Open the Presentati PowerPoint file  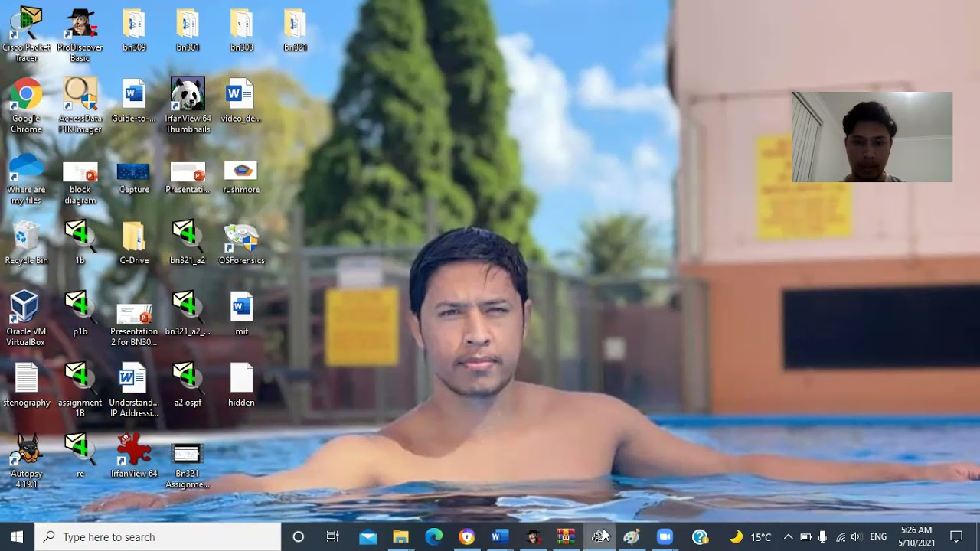click(x=188, y=178)
